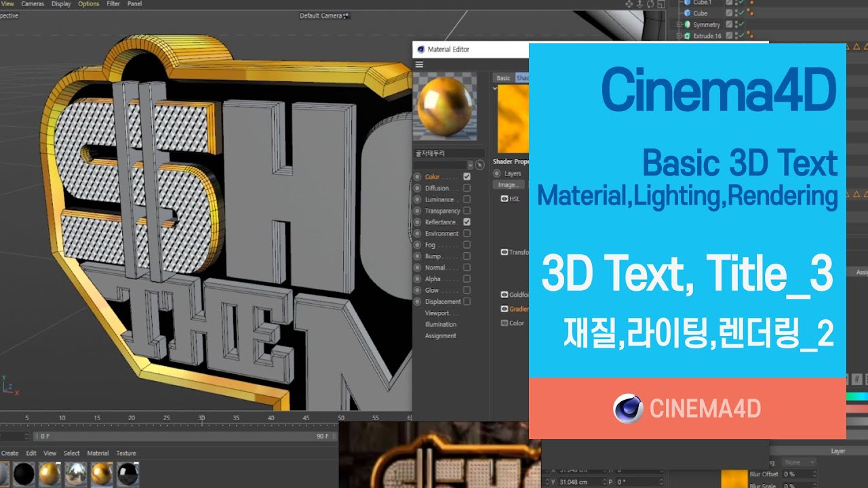Viewport: 868px width, 488px height.
Task: Click the channel icon left of Bump
Action: pyautogui.click(x=418, y=256)
